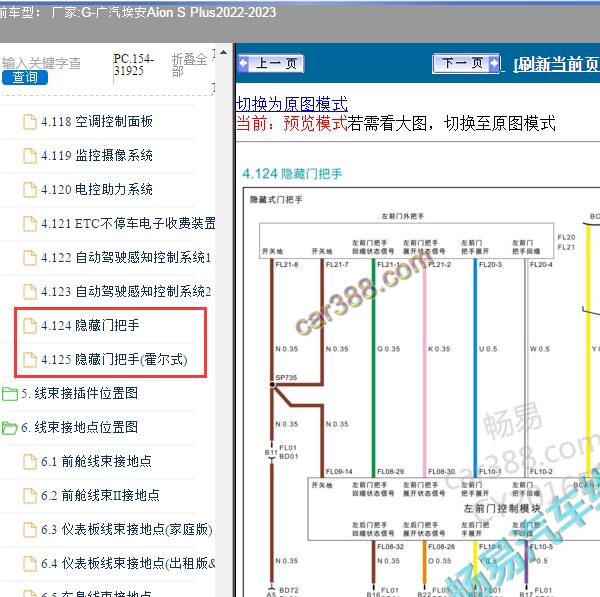600x597 pixels.
Task: Collapse folder 6. 线束接地点位置图
Action: [x=79, y=427]
